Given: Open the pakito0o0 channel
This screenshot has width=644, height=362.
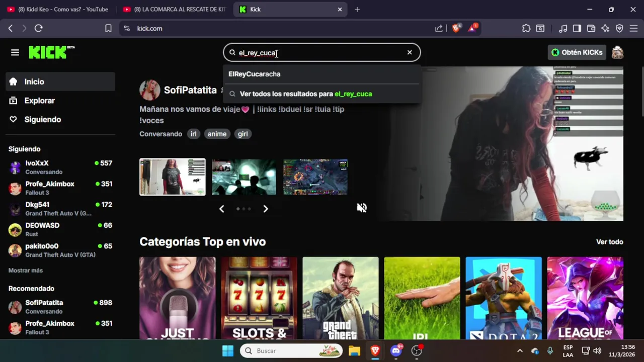Looking at the screenshot, I should point(60,250).
